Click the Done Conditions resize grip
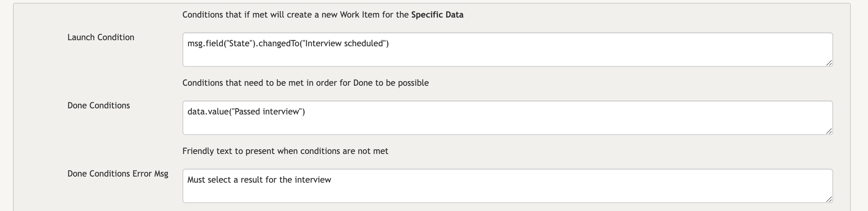Image resolution: width=868 pixels, height=211 pixels. [829, 131]
